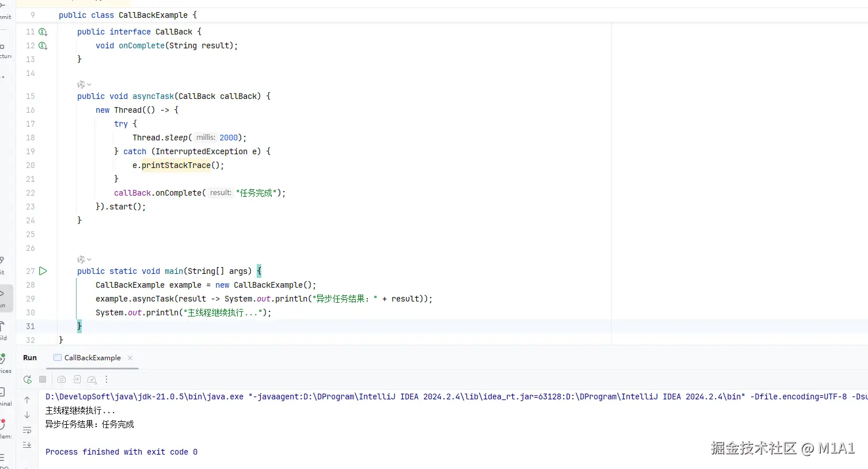This screenshot has width=868, height=469.
Task: Click line number 18 in the gutter
Action: click(30, 138)
